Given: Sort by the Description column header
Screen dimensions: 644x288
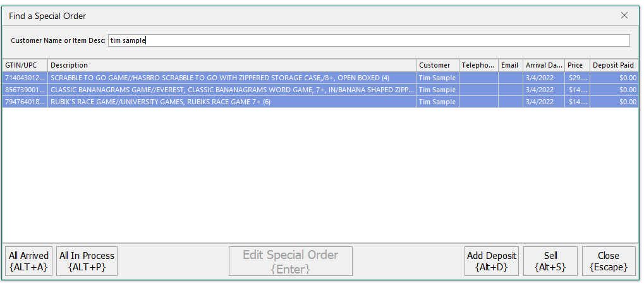Looking at the screenshot, I should tap(232, 65).
